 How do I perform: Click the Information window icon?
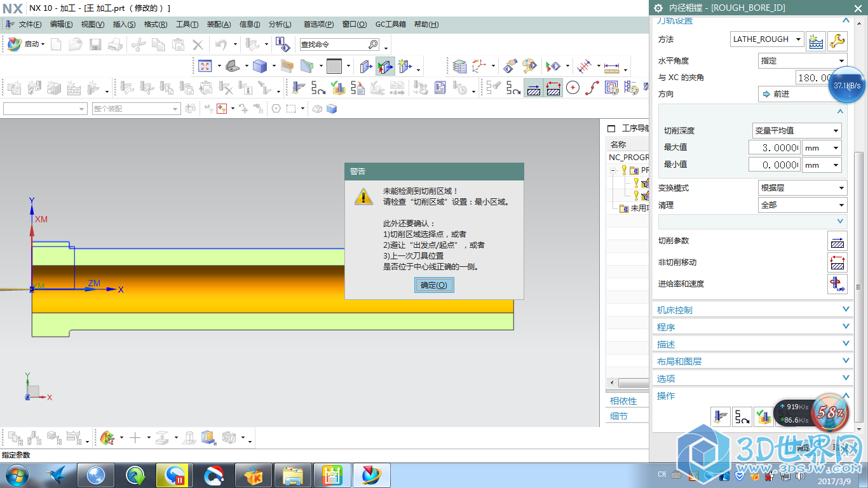[283, 44]
